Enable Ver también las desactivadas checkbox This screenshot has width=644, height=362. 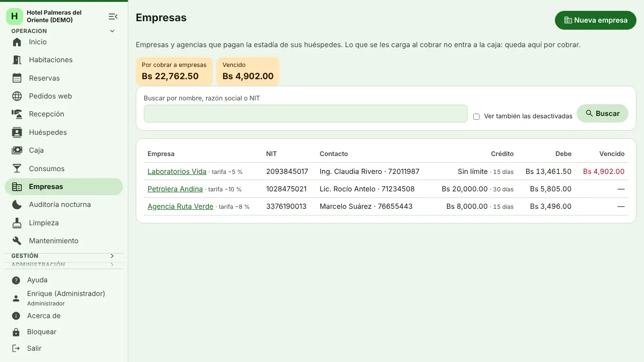coord(476,116)
